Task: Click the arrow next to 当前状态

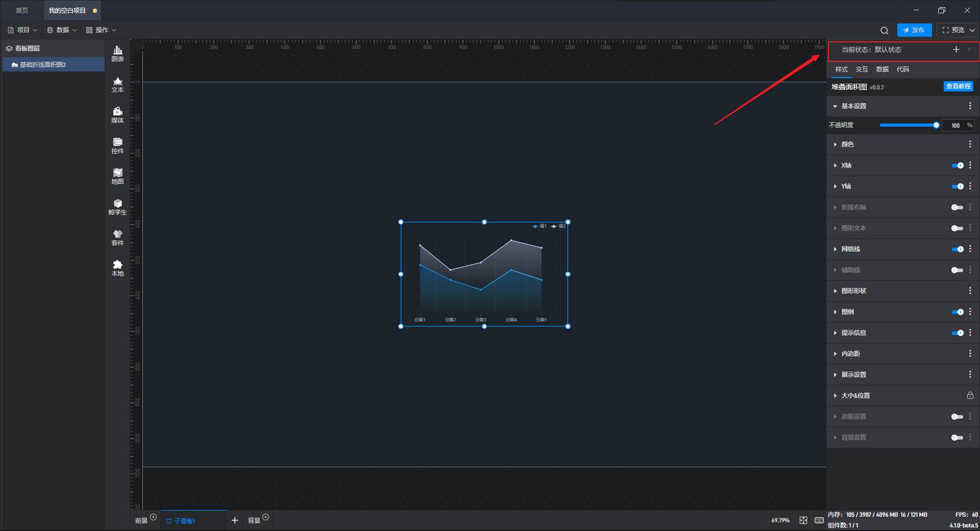Action: click(x=969, y=50)
